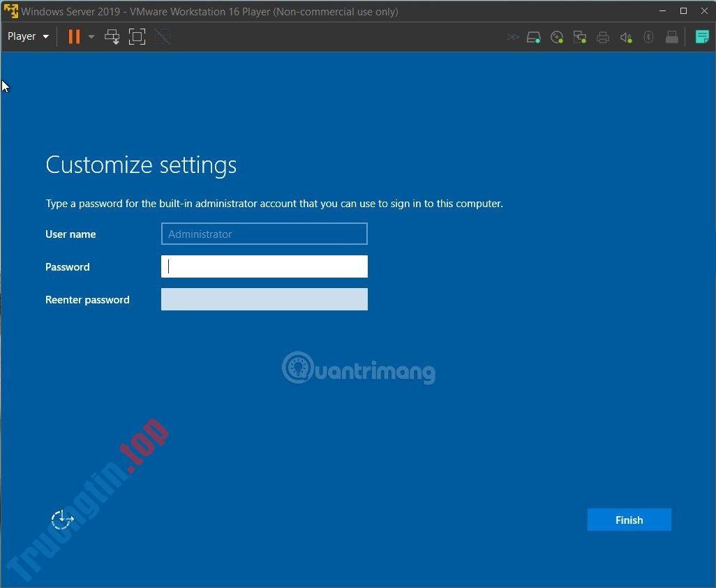Click the CD/DVD drive device icon

(557, 37)
